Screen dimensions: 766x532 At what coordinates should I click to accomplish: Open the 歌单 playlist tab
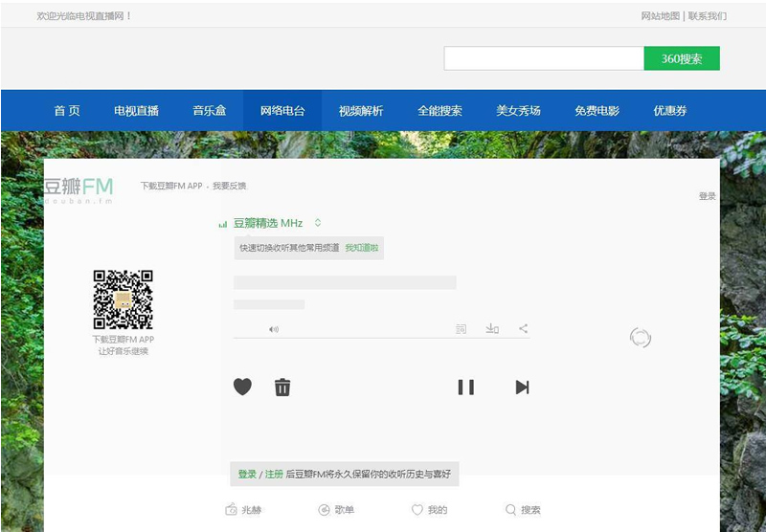(x=336, y=510)
